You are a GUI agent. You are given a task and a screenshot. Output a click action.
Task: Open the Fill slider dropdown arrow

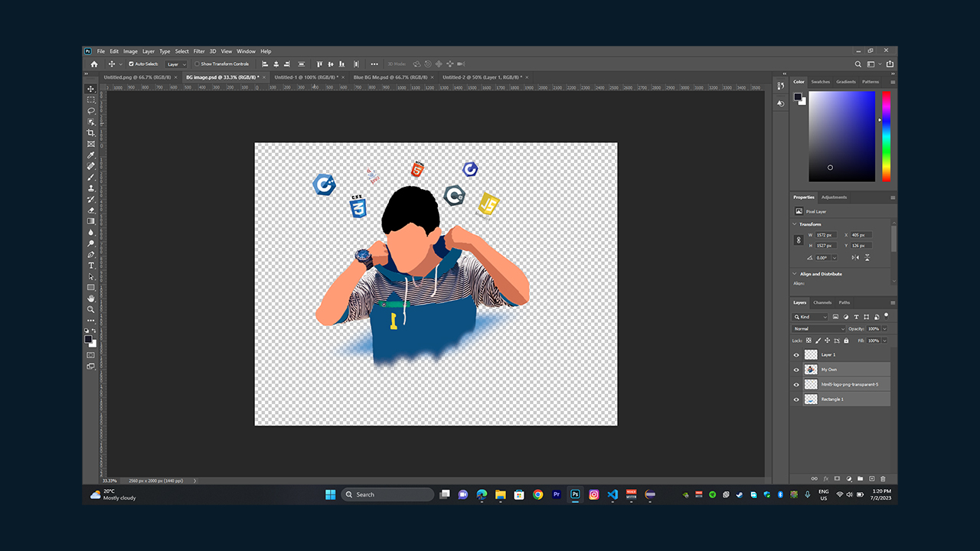(885, 340)
